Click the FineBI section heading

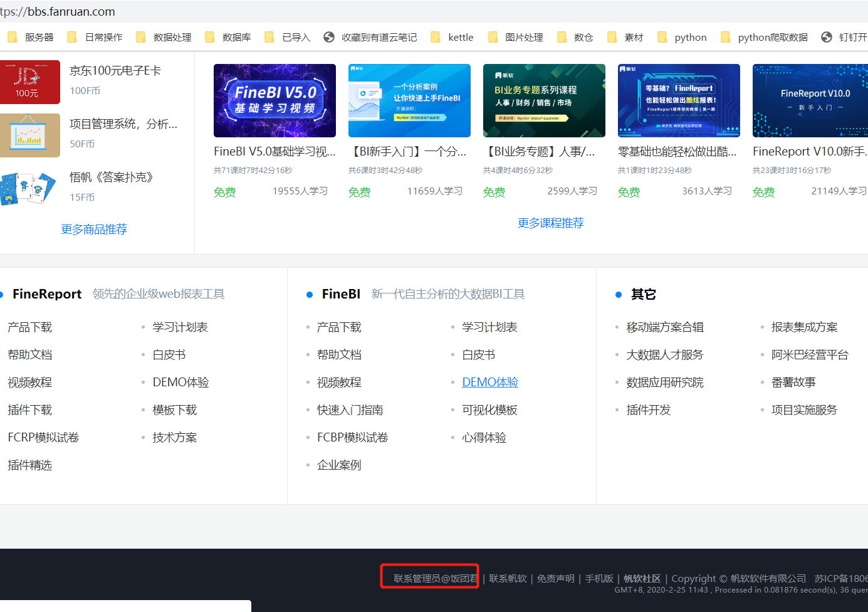[x=341, y=294]
